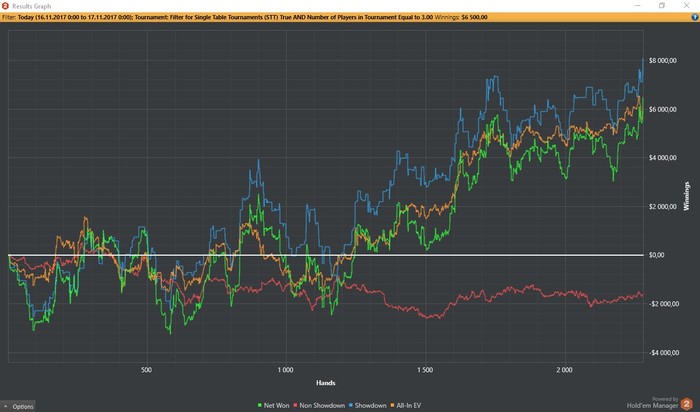The image size is (700, 412).
Task: Click the 1 000 hands axis label
Action: tap(285, 370)
